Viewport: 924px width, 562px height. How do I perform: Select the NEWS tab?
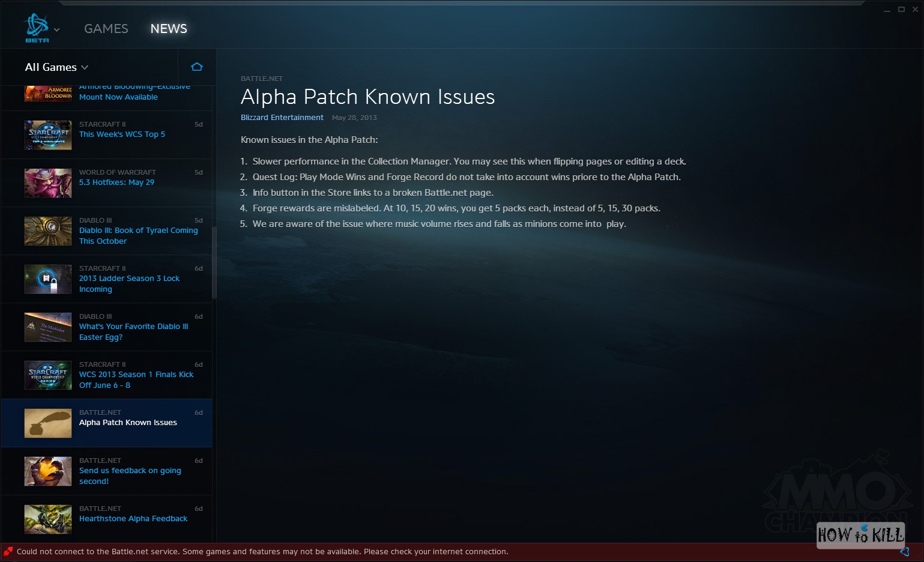pyautogui.click(x=169, y=29)
